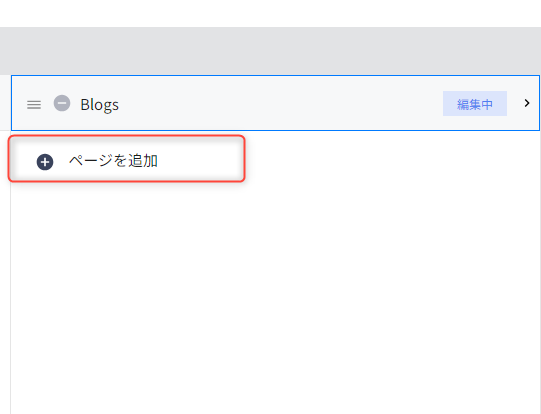Click the 編集中 status badge
Image resolution: width=541 pixels, height=414 pixels.
tap(475, 104)
